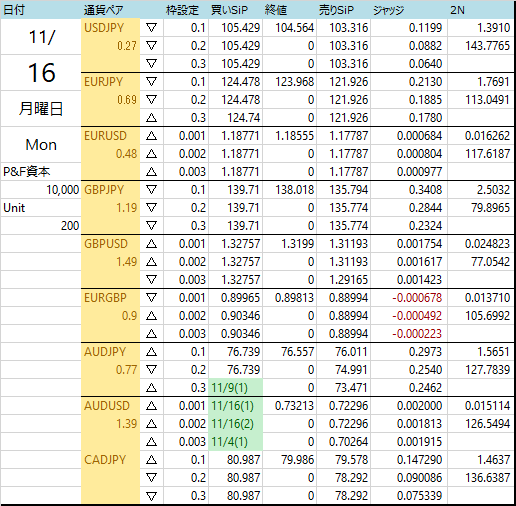The image size is (516, 506).
Task: Click the triangle in EURJPY 0.2 row
Action: coord(151,100)
